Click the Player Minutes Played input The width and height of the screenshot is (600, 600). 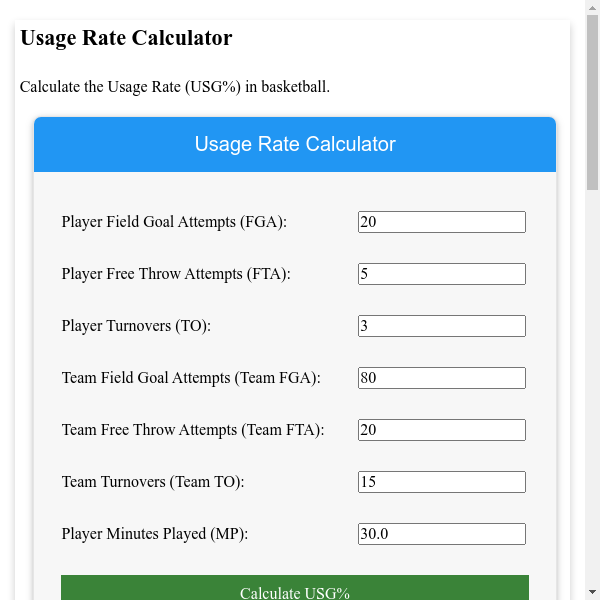[441, 534]
